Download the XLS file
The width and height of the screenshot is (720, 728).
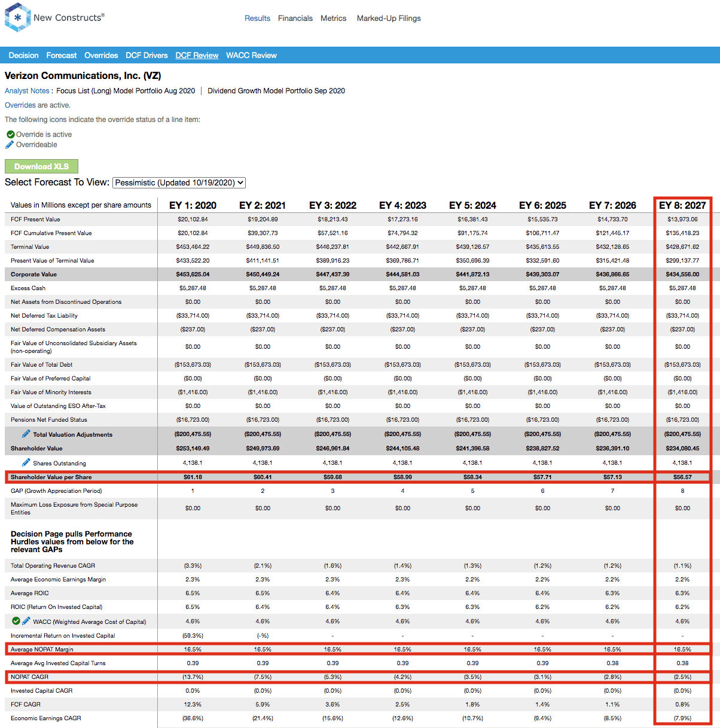coord(41,166)
